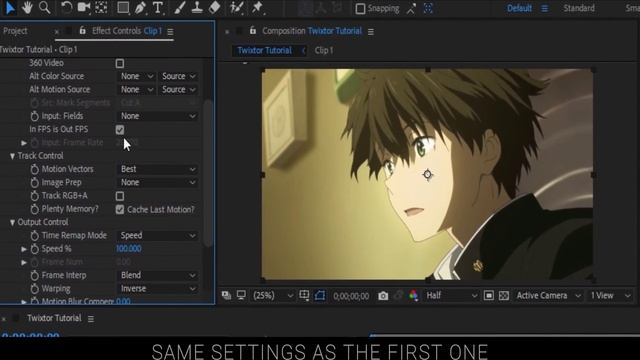640x360 pixels.
Task: Expand the Speed % property
Action: pos(24,249)
